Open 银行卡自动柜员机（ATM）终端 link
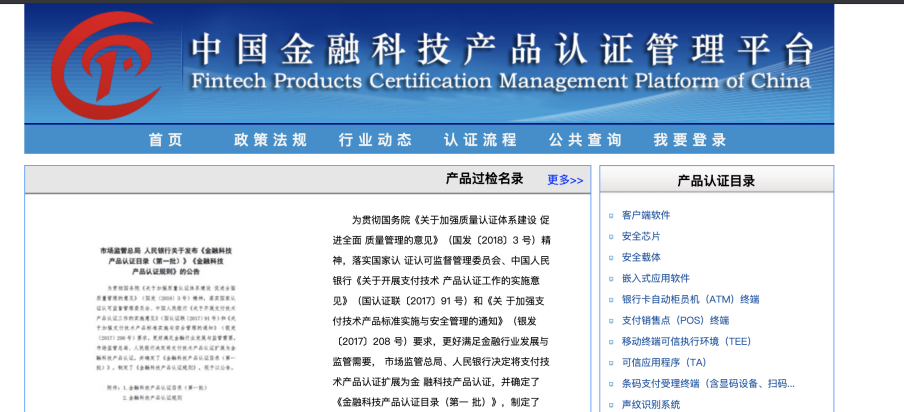 [x=690, y=299]
